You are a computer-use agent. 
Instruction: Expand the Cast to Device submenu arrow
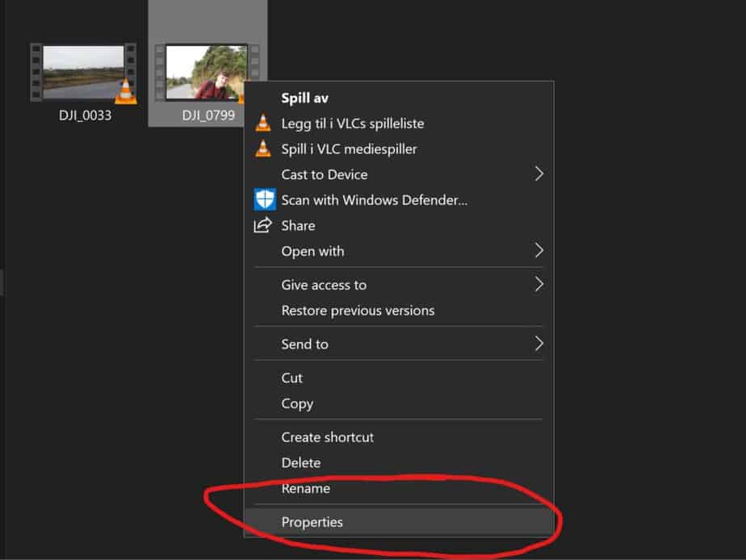[x=539, y=174]
